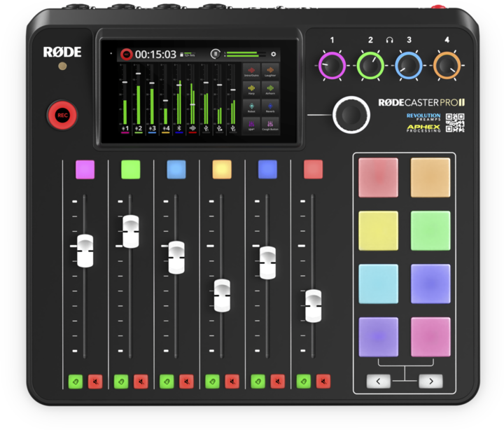Click the 00:15:03 recording timer
The width and height of the screenshot is (504, 430).
(155, 55)
